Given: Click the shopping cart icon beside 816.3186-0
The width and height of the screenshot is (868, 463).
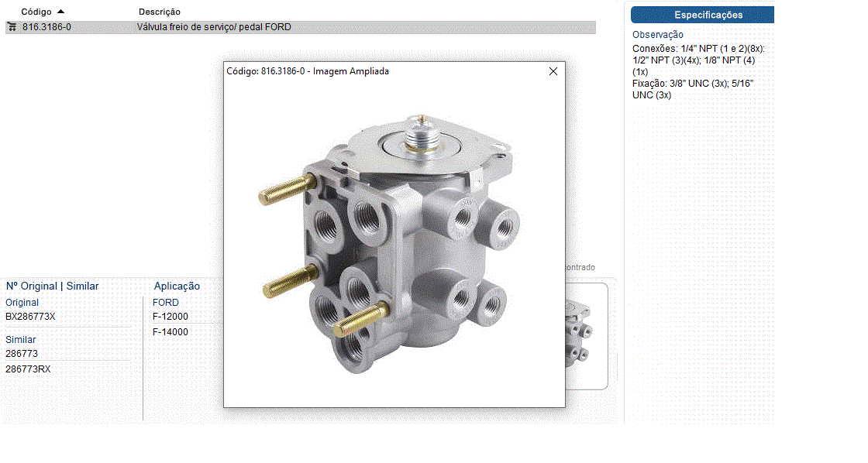Looking at the screenshot, I should click(x=12, y=27).
